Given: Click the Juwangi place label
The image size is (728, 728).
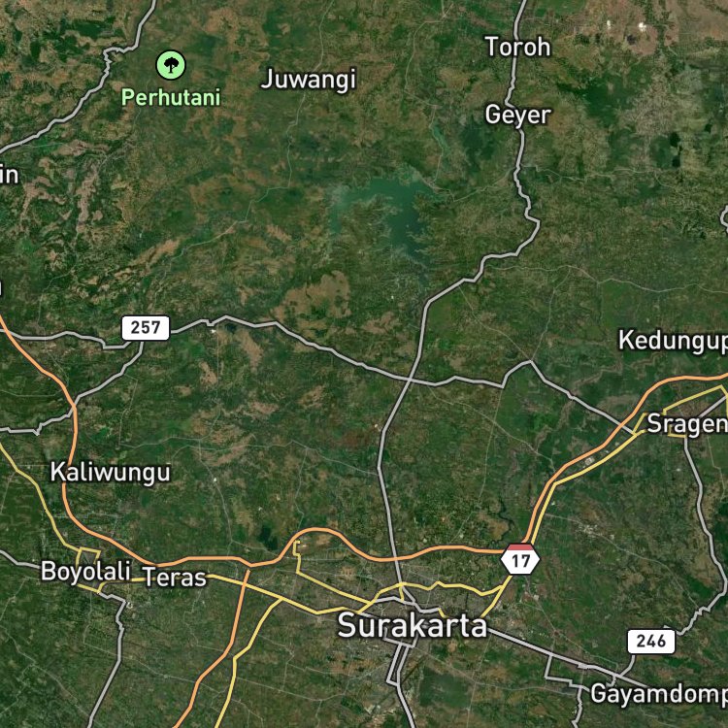Looking at the screenshot, I should [x=309, y=80].
